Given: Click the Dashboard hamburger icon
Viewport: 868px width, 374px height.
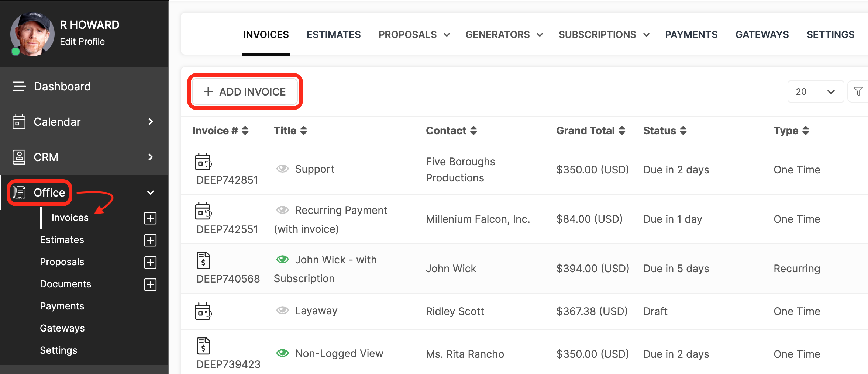Looking at the screenshot, I should (19, 86).
